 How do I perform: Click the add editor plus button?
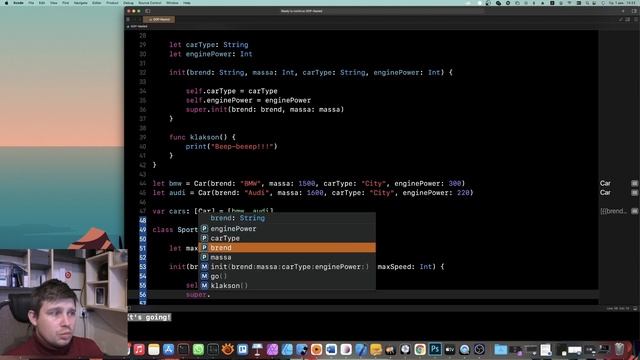(623, 11)
